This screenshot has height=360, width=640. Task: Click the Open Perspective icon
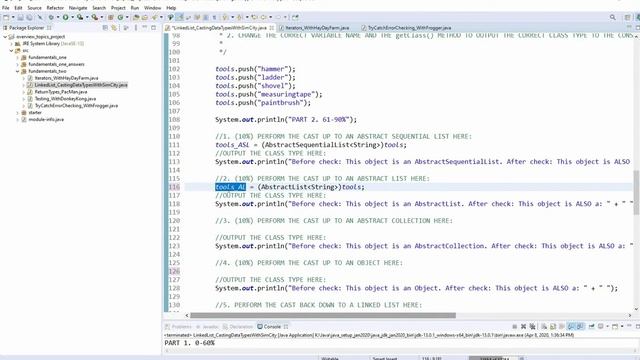(627, 17)
